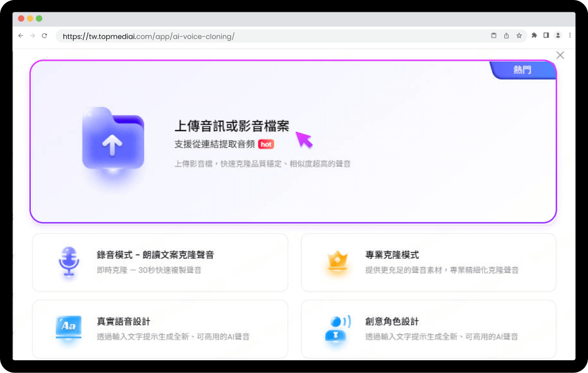Click the share icon in the toolbar
The width and height of the screenshot is (588, 373).
pos(506,35)
